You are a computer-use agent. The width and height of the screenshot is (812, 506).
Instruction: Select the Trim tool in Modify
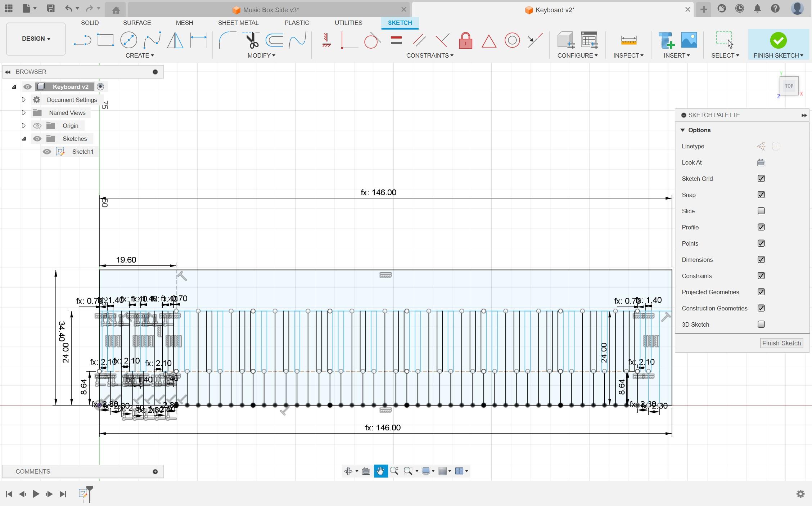click(252, 40)
